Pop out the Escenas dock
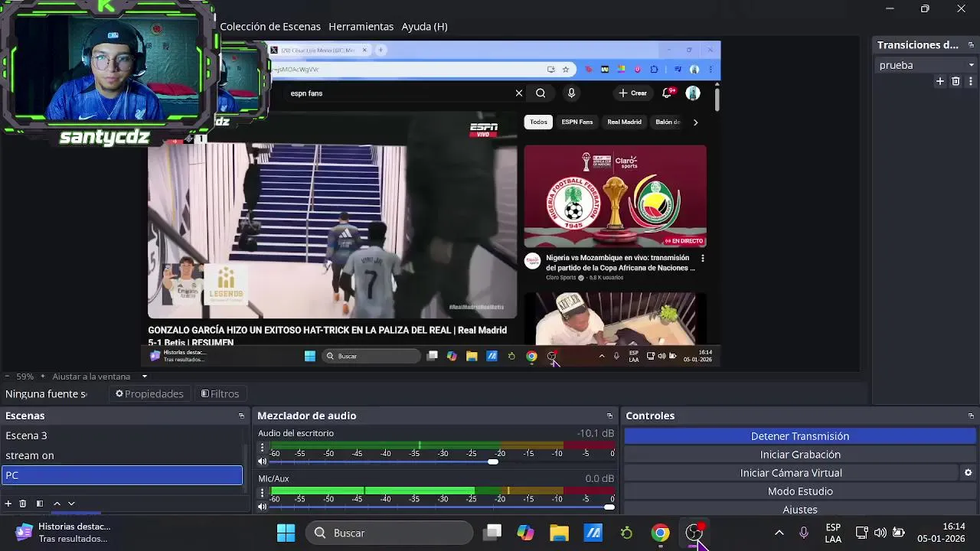980x551 pixels. click(x=241, y=416)
